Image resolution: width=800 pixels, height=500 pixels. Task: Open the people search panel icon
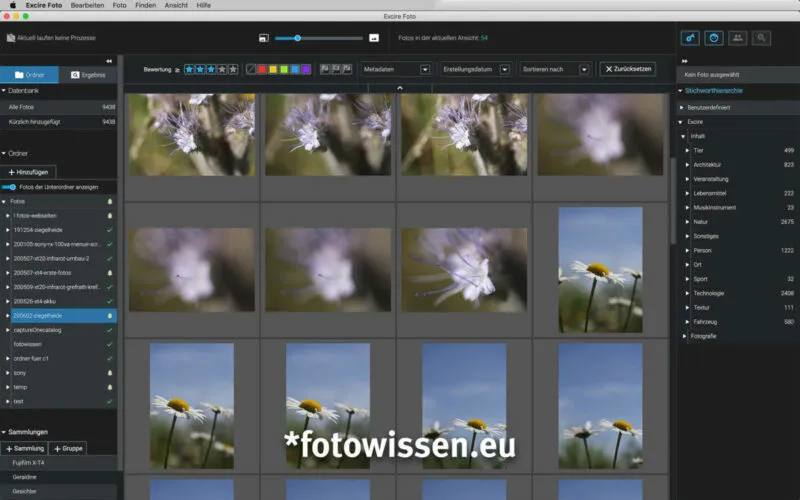(737, 38)
